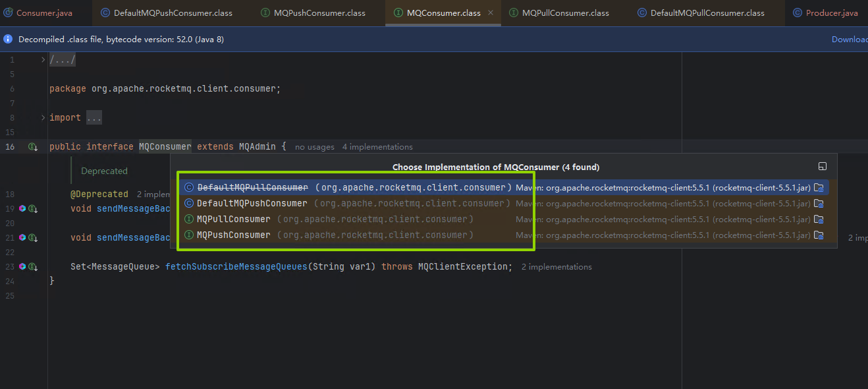Click the MQConsumer interface name on line 16
Screen dimensions: 868x389
(165, 146)
